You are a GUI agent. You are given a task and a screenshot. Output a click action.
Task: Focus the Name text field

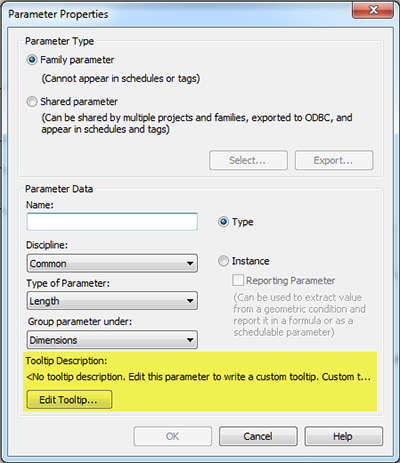pyautogui.click(x=112, y=222)
